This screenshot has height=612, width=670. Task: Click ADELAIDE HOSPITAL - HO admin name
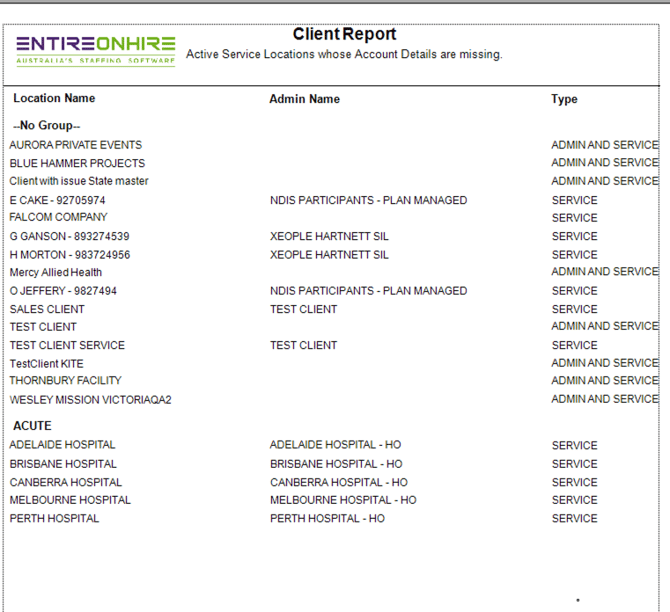click(336, 445)
